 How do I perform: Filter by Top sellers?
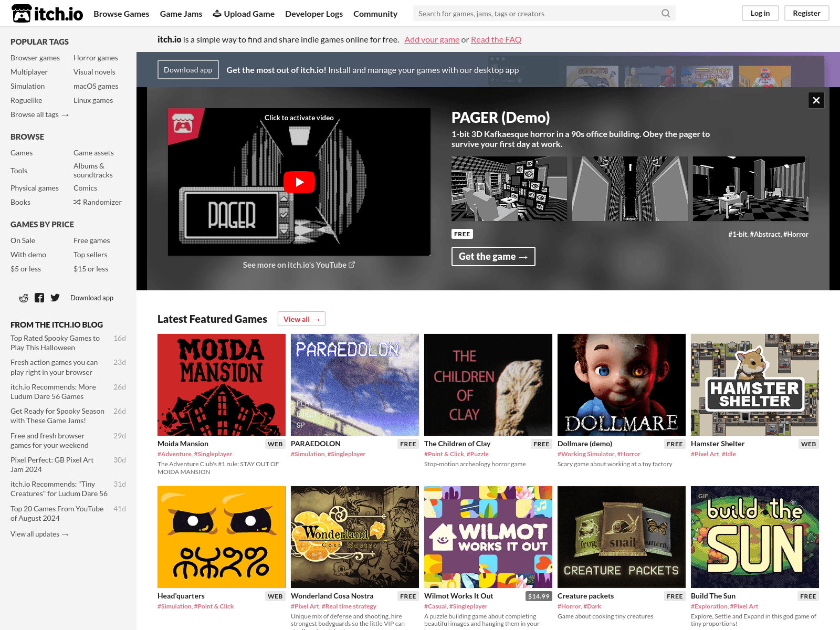click(90, 255)
